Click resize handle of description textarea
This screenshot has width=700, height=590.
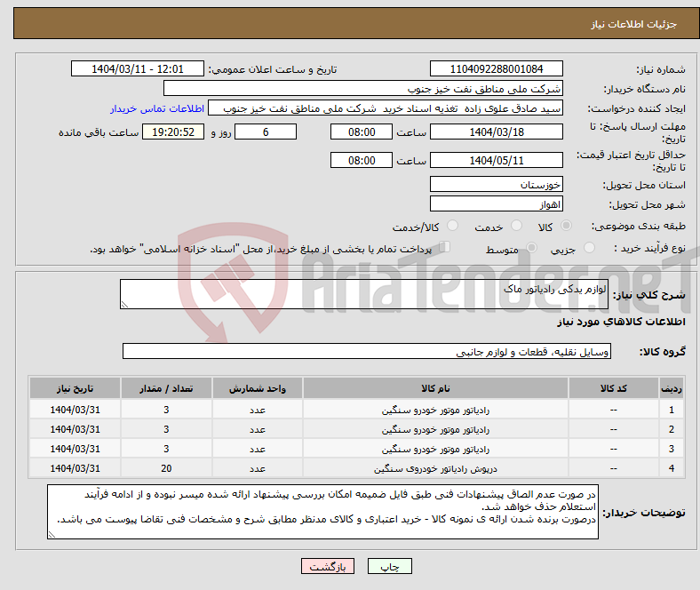(124, 304)
